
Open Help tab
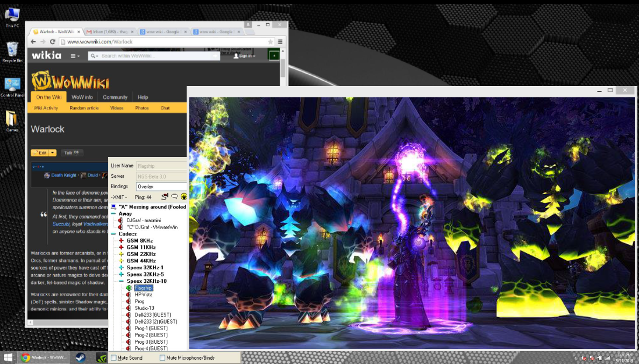tap(143, 97)
